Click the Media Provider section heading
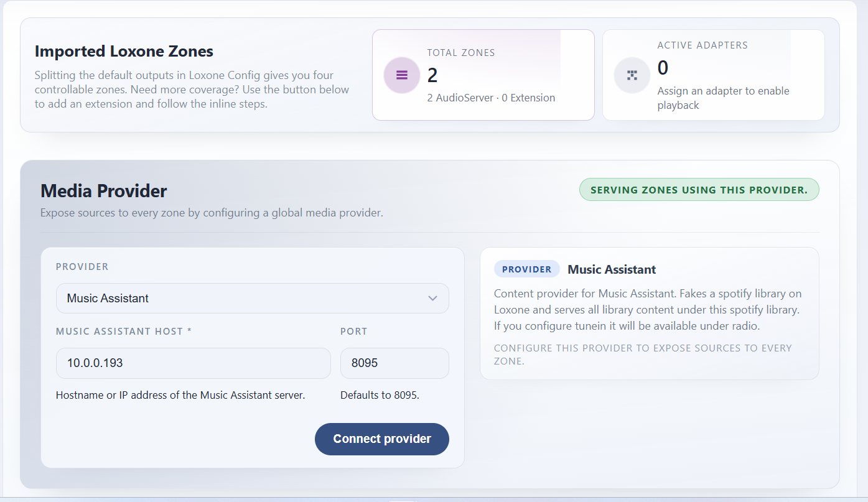This screenshot has height=502, width=868. [104, 190]
